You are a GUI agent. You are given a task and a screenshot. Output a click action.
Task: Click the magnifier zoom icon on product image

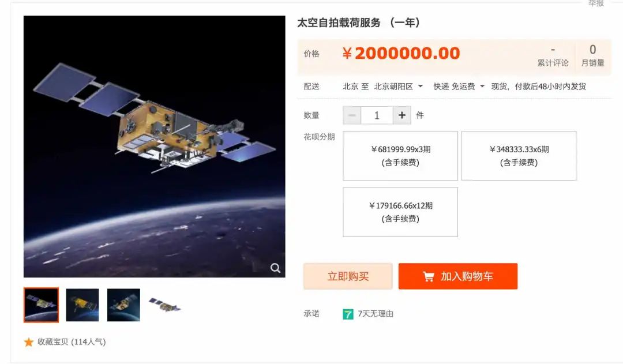pos(275,268)
